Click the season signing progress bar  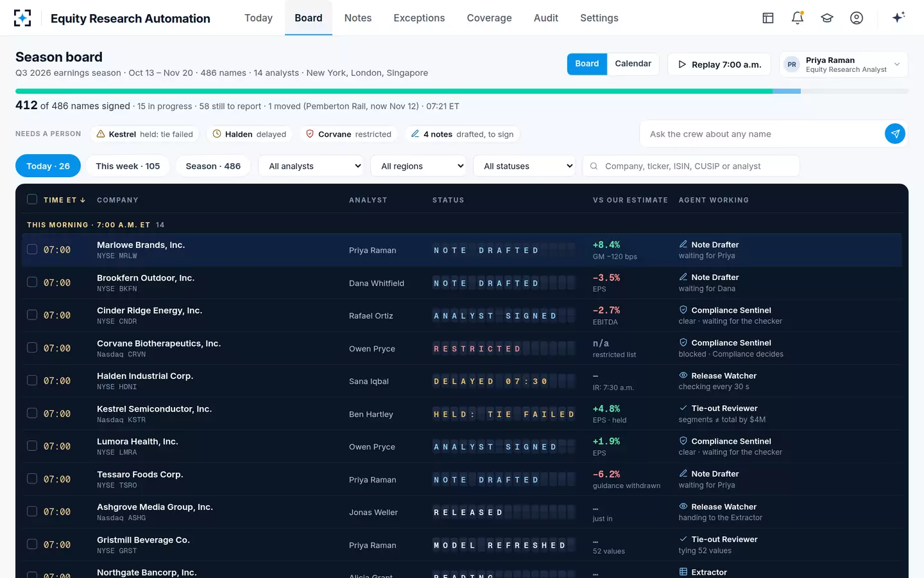tap(462, 91)
